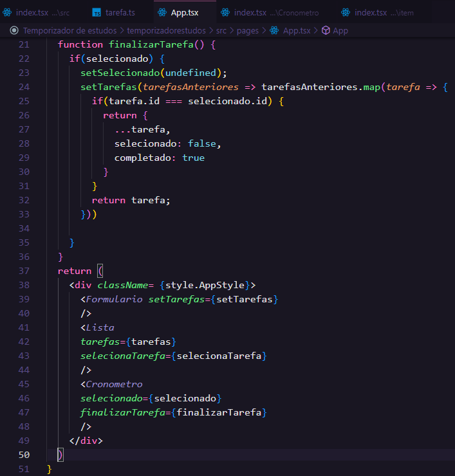Click 'finalizarTarefa' in the function declaration

[x=151, y=44]
